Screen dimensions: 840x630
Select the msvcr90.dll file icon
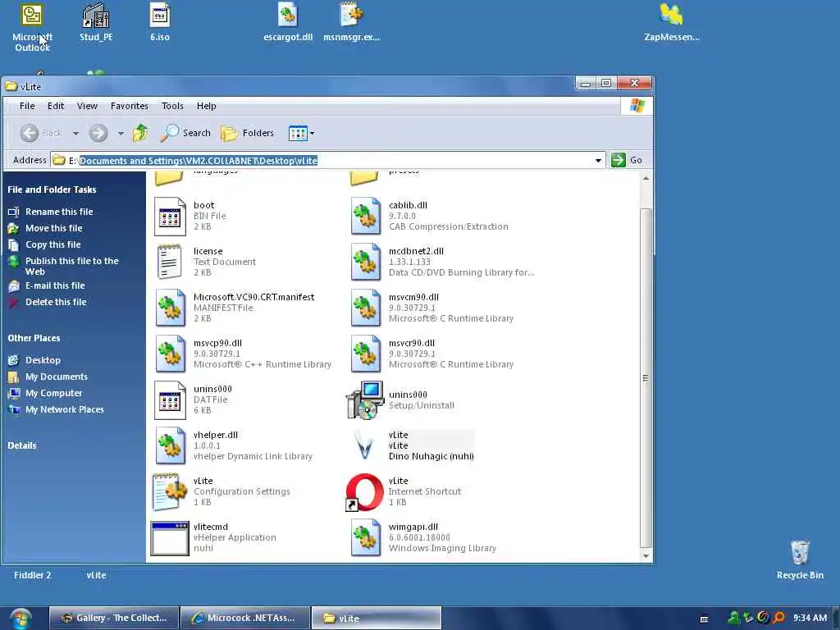pyautogui.click(x=365, y=354)
